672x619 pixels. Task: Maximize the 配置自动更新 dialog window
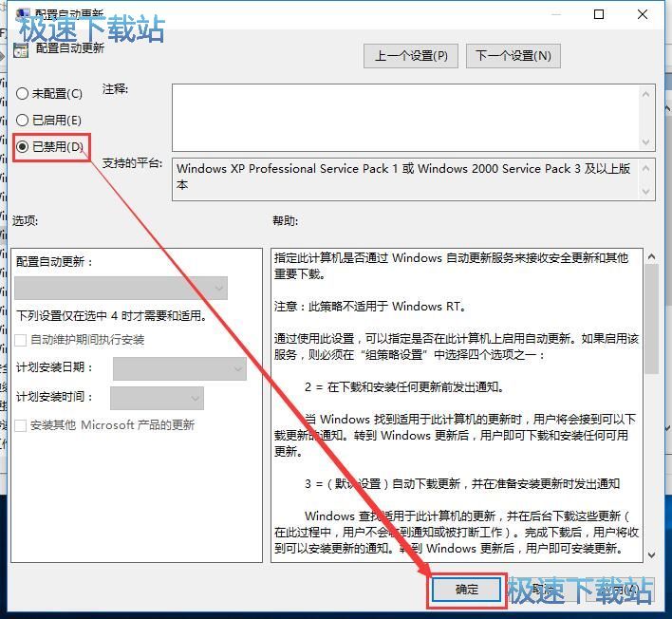599,14
